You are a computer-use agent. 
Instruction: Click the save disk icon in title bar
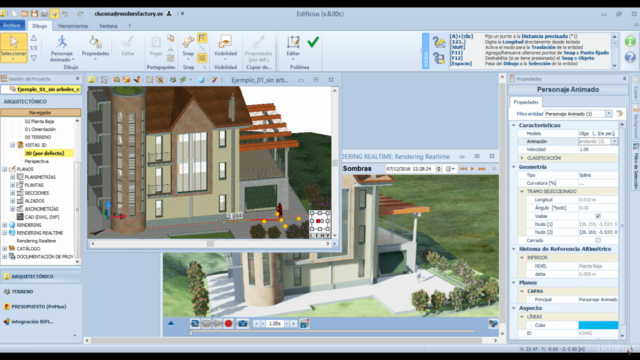coord(34,13)
